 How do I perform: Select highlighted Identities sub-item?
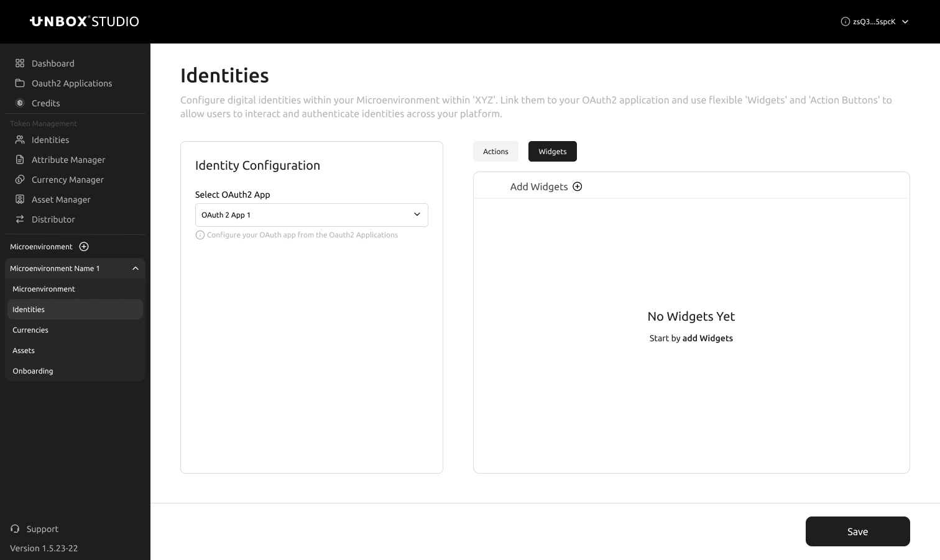[x=75, y=310]
